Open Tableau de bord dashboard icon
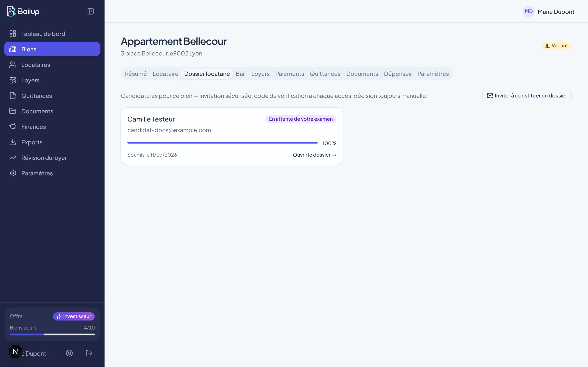This screenshot has height=367, width=588. (x=13, y=33)
